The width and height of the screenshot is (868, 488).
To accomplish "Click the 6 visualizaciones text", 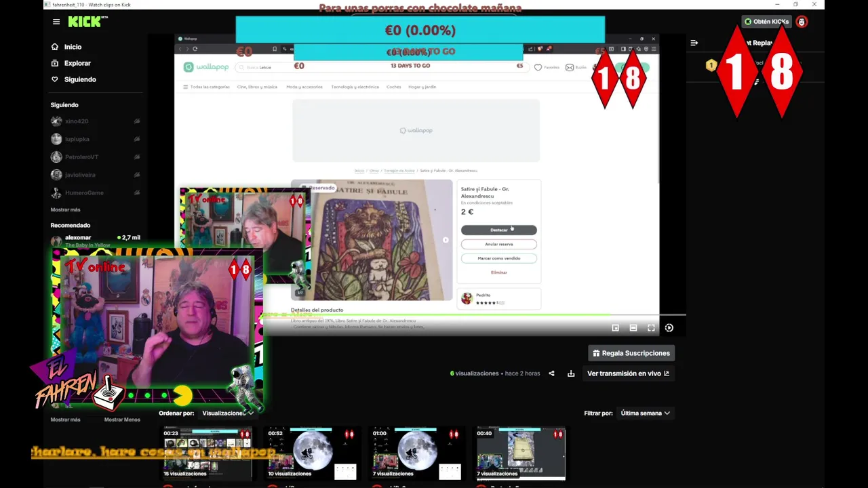I will [x=474, y=373].
